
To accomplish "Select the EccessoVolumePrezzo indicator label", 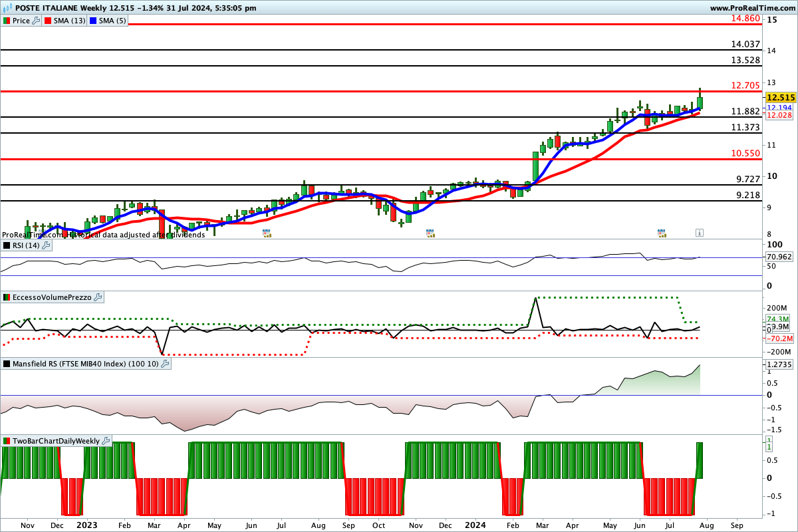I will click(52, 297).
